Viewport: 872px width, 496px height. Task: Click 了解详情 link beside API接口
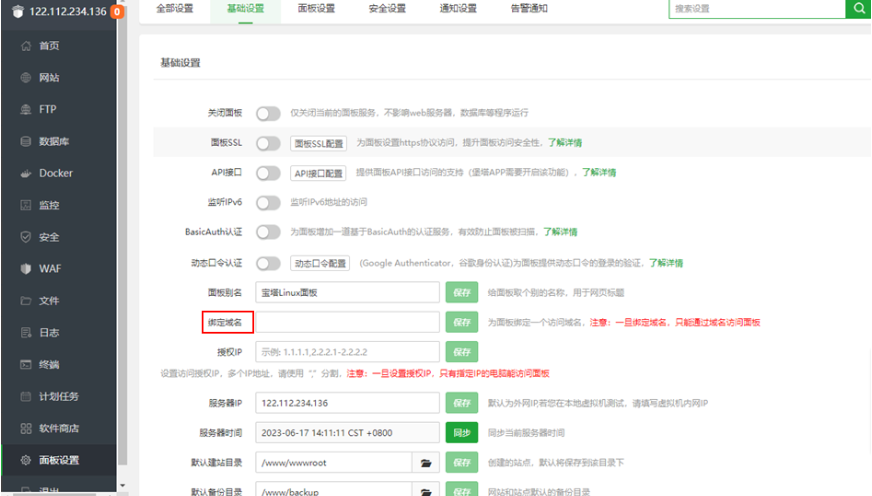(x=599, y=172)
